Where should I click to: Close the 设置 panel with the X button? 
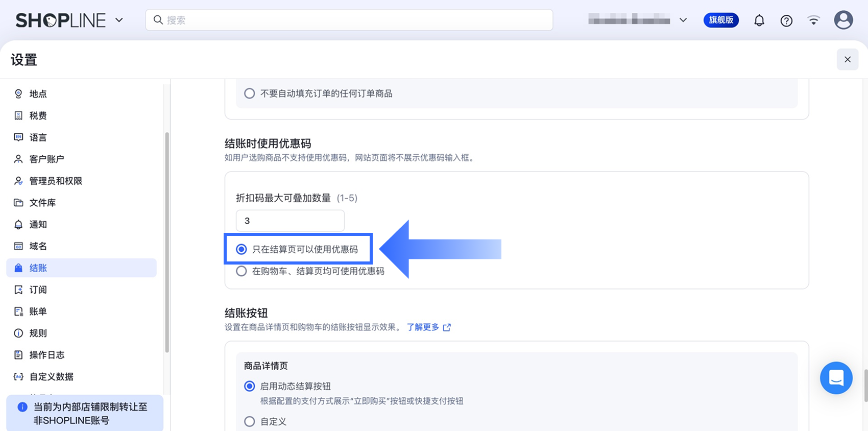point(848,60)
